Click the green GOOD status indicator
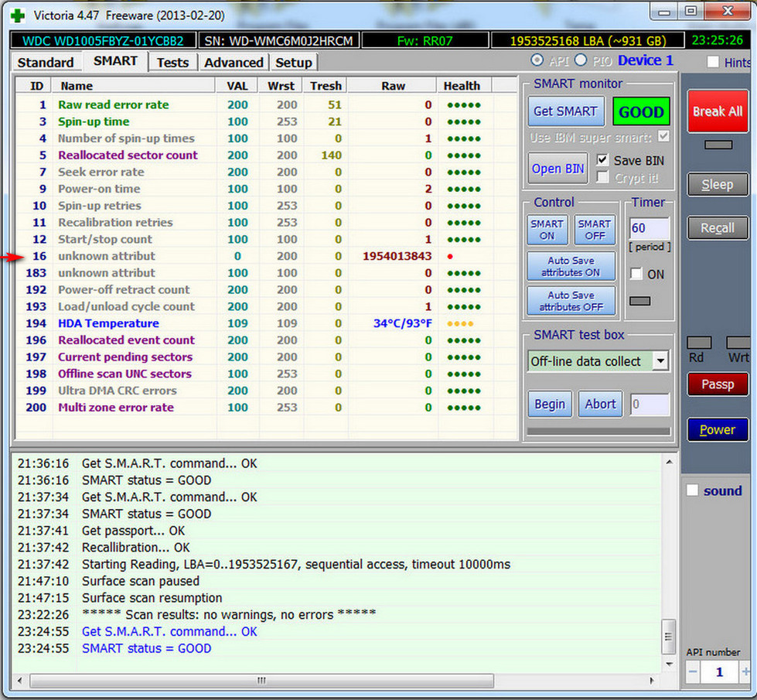The height and width of the screenshot is (700, 757). 641,111
